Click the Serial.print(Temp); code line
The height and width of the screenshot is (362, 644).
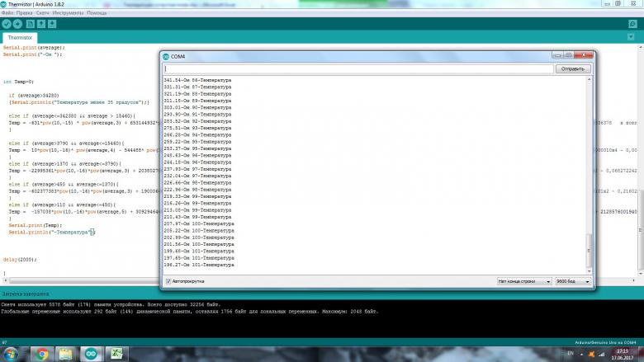35,225
